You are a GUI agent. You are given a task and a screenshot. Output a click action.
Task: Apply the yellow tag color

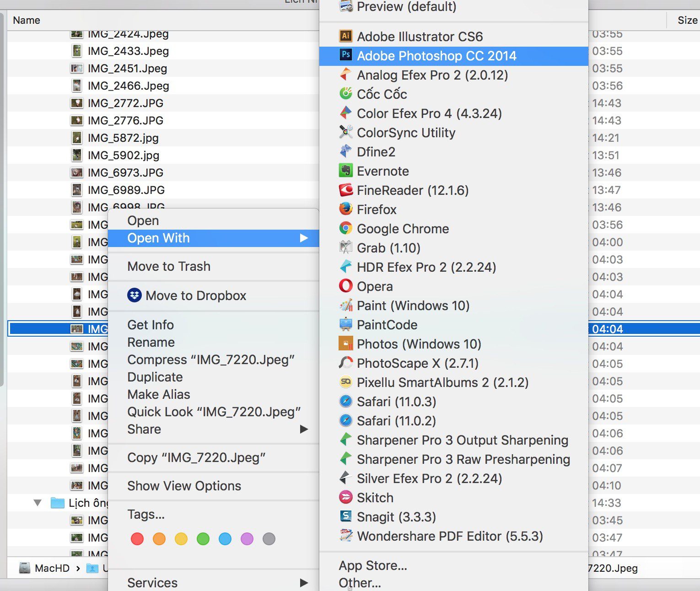[x=181, y=539]
